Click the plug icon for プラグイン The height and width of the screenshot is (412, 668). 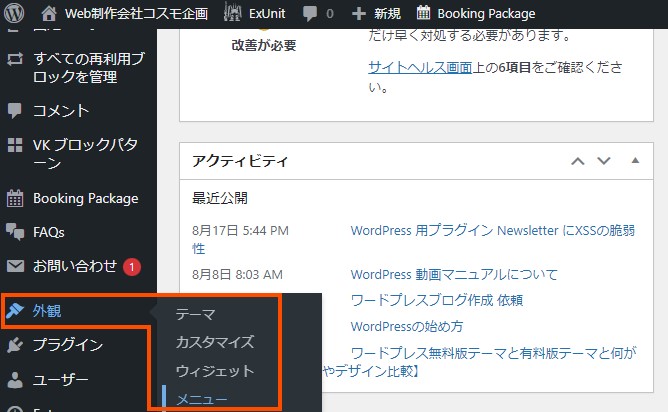click(15, 345)
